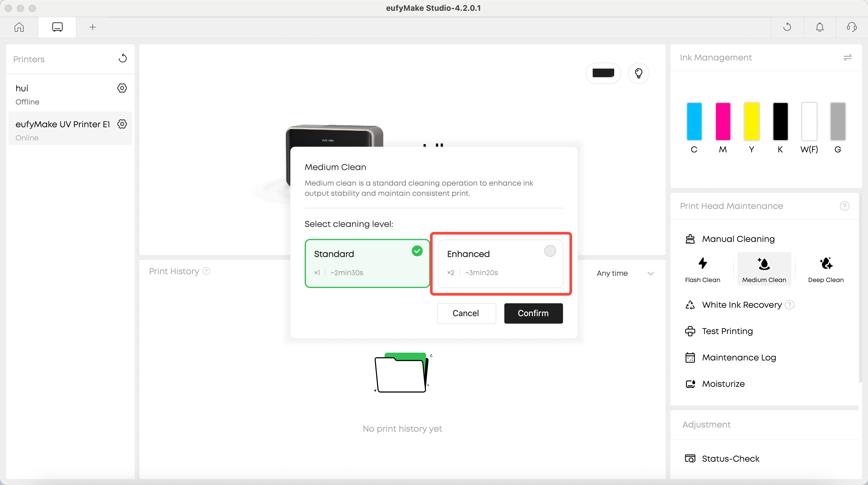Expand the Any time filter dropdown
Viewport: 868px width, 485px height.
pyautogui.click(x=625, y=273)
